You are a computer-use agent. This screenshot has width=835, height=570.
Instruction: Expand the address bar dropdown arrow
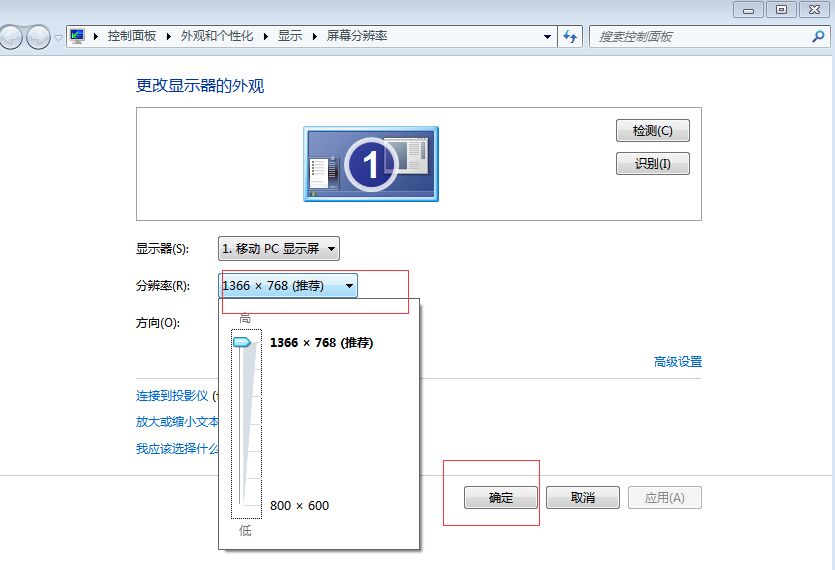coord(547,36)
